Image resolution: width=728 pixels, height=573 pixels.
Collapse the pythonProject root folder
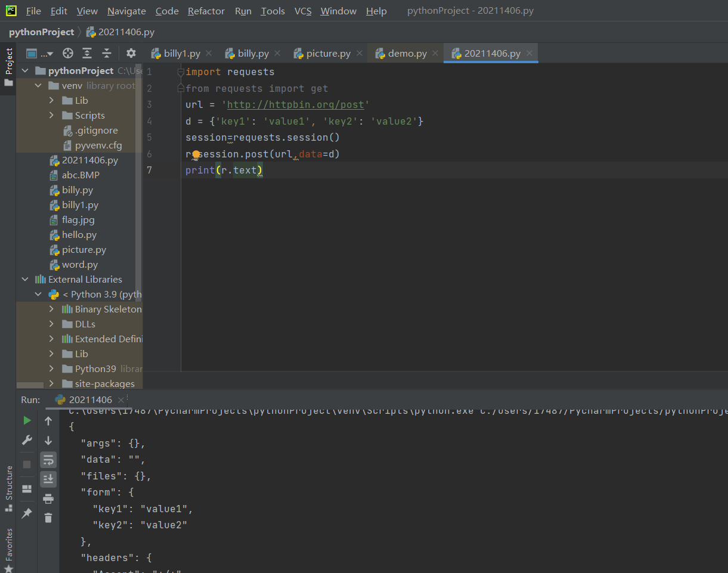tap(25, 70)
